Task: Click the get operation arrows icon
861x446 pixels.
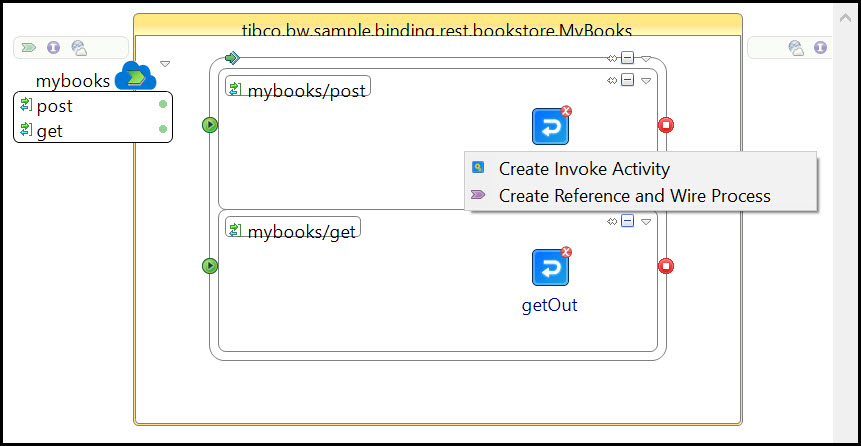Action: [x=26, y=130]
